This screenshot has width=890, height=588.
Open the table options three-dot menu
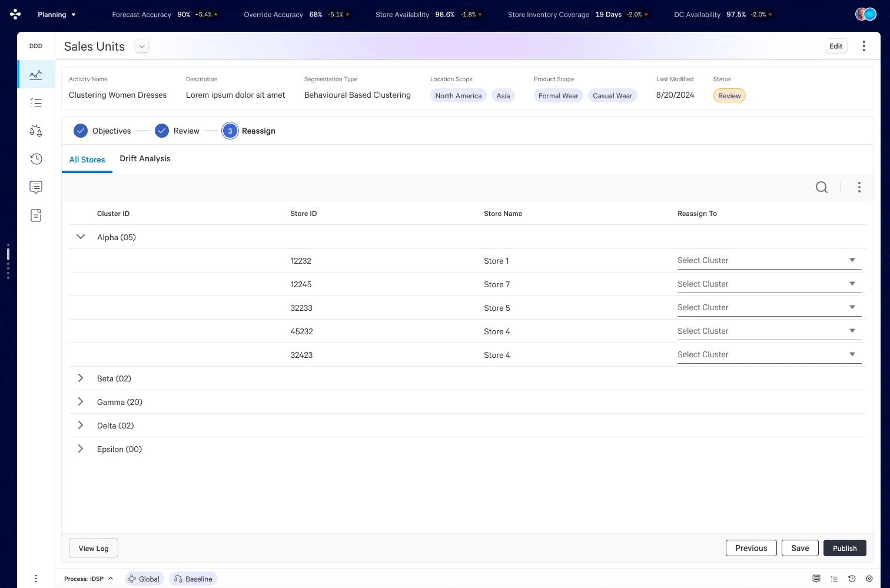tap(859, 187)
